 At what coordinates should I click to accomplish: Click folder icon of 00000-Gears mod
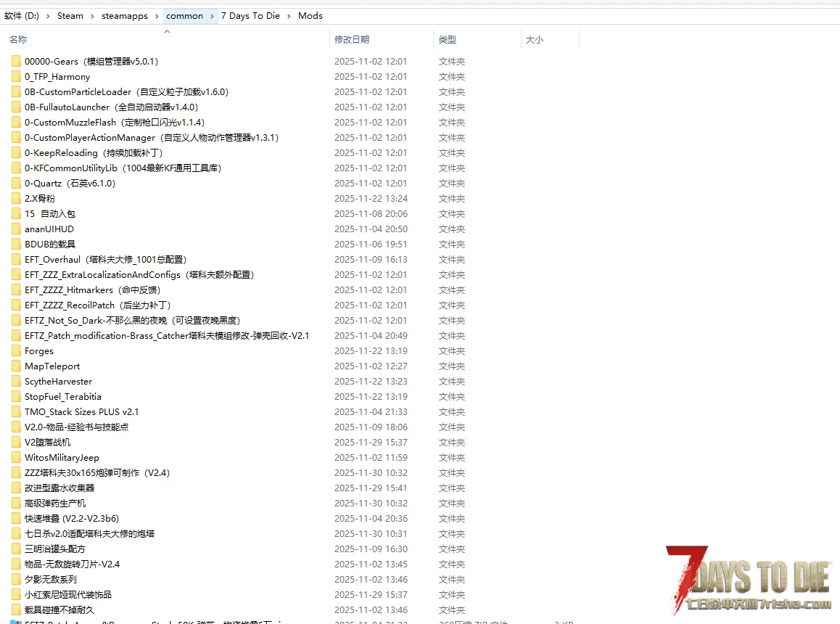point(16,62)
